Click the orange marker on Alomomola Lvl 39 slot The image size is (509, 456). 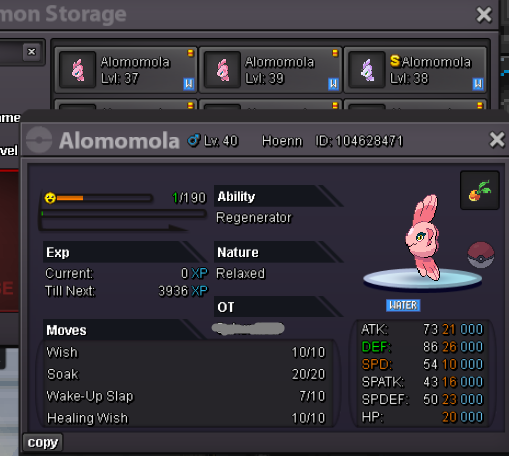[x=335, y=53]
